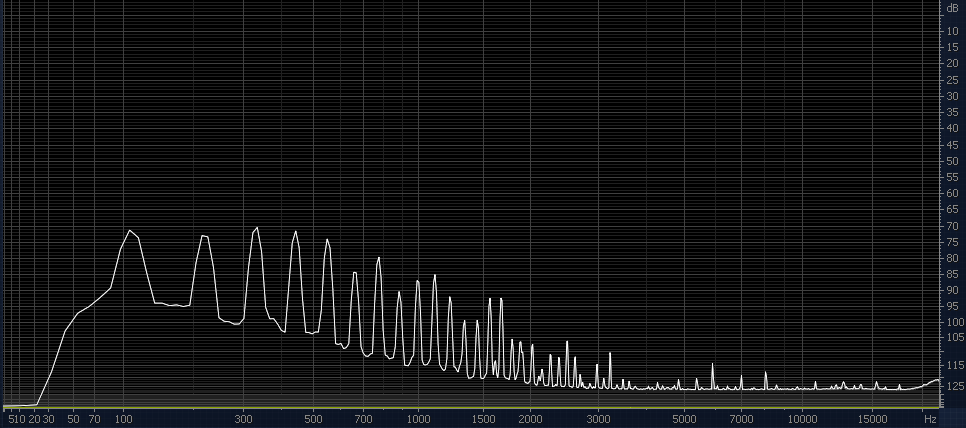966x428 pixels.
Task: Click the spectrum peak just below 500 Hz
Action: point(295,232)
